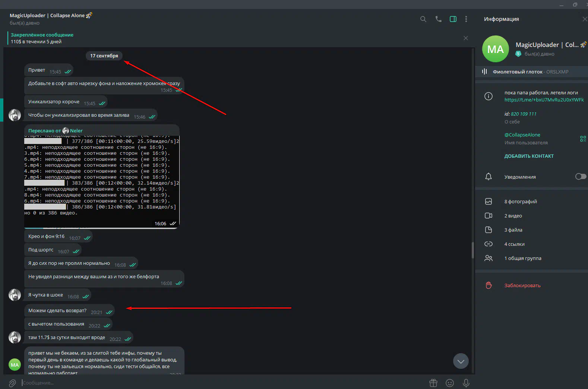588x389 pixels.
Task: Search within this chat using magnifier icon
Action: coord(423,19)
